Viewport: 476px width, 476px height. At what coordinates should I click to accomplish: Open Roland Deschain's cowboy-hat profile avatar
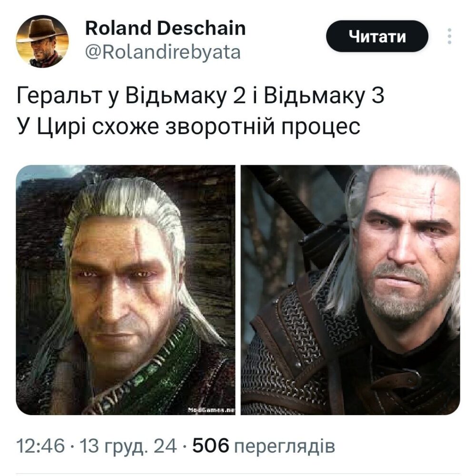(42, 41)
